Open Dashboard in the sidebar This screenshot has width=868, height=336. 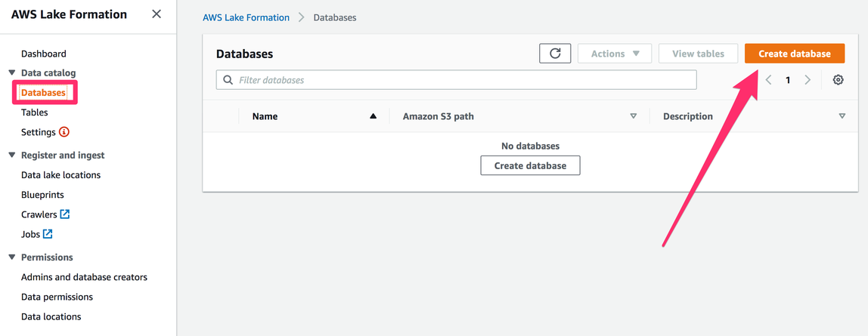pyautogui.click(x=44, y=54)
